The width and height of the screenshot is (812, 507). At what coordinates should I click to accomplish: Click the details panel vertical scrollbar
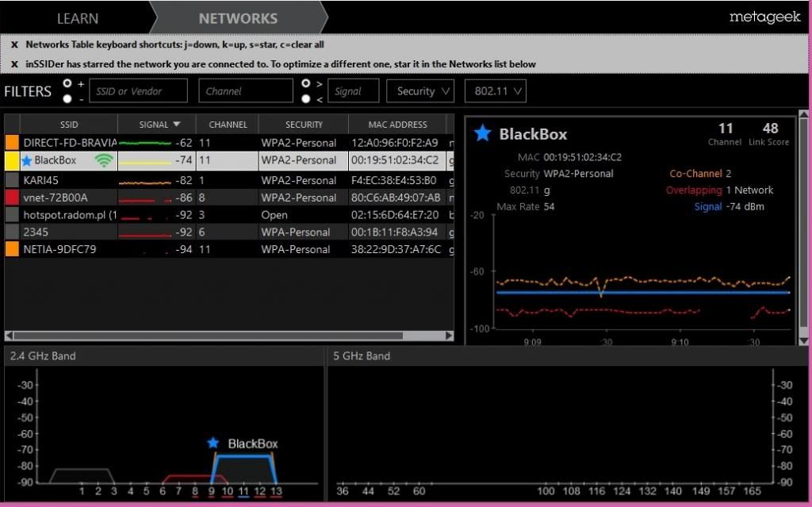pos(804,223)
